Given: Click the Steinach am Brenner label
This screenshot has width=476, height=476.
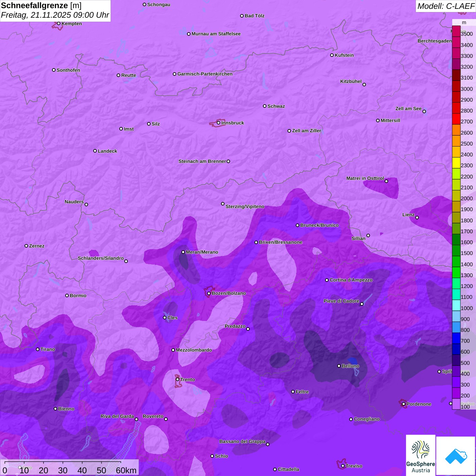Looking at the screenshot, I should pyautogui.click(x=202, y=161).
